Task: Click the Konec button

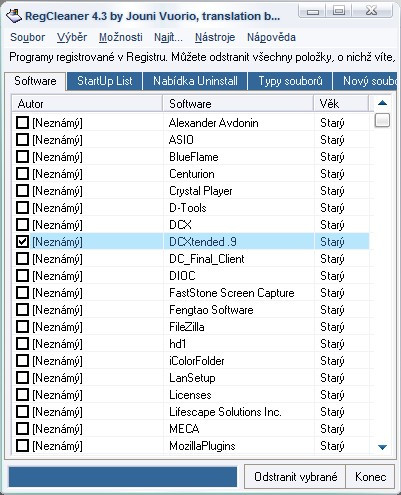Action: click(x=370, y=477)
